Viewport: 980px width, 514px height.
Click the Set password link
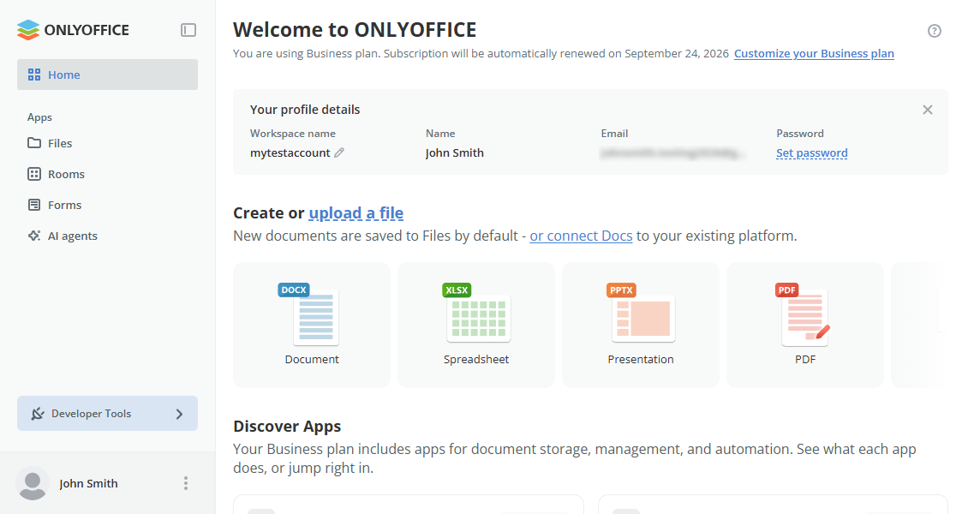coord(812,153)
